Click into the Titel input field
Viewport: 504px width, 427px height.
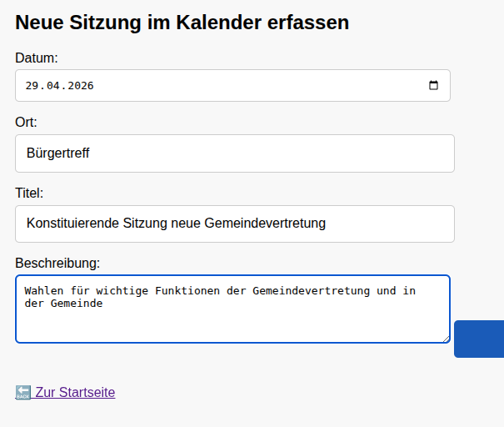pos(234,224)
